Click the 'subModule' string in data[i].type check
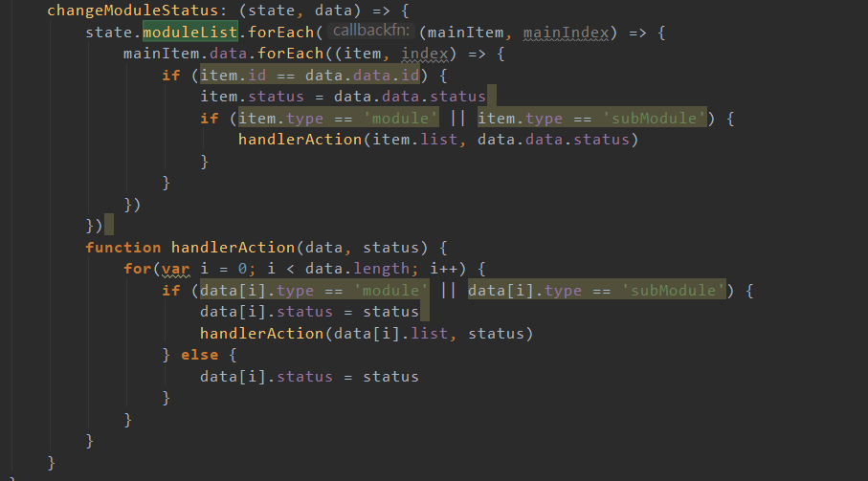 (673, 291)
